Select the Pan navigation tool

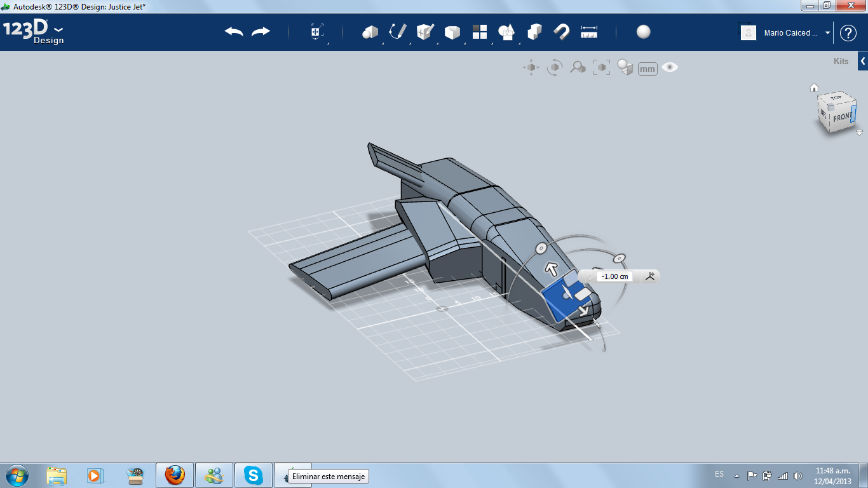pos(531,67)
